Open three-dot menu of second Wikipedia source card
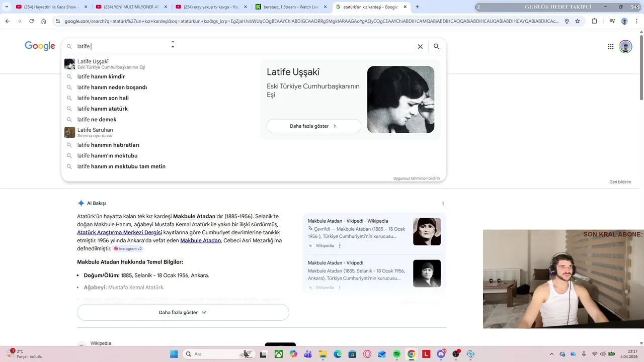This screenshot has height=362, width=644. click(340, 288)
